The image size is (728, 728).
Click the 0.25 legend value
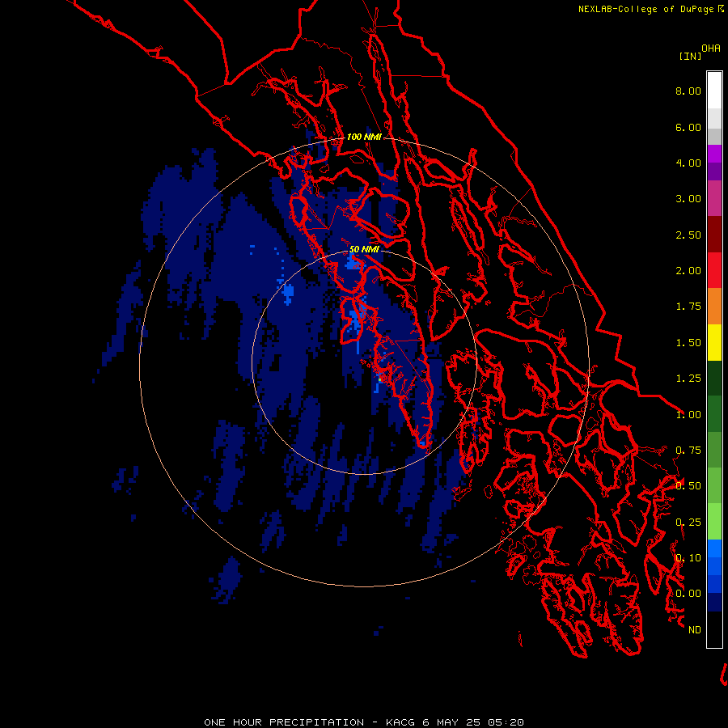click(x=688, y=523)
